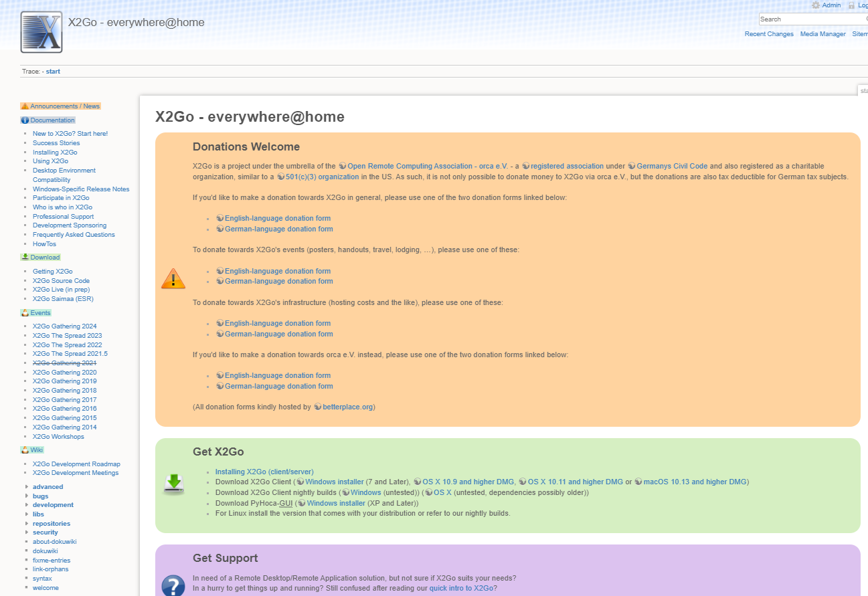Open the Media Manager
Image resolution: width=868 pixels, height=596 pixels.
pos(822,33)
